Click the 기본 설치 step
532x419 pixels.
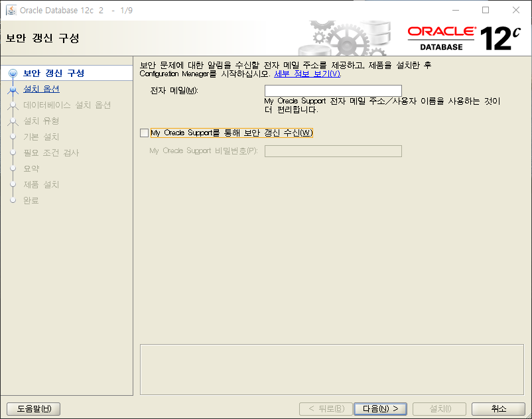click(x=41, y=137)
